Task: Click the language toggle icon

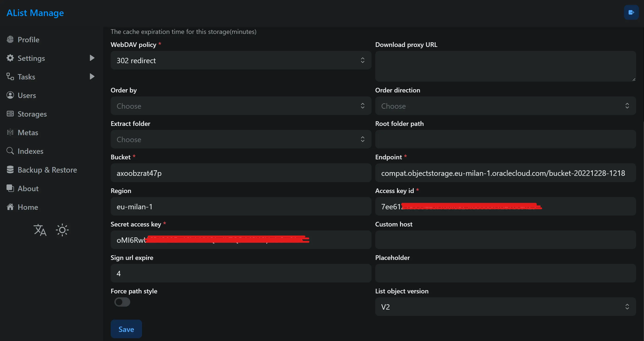Action: [40, 230]
